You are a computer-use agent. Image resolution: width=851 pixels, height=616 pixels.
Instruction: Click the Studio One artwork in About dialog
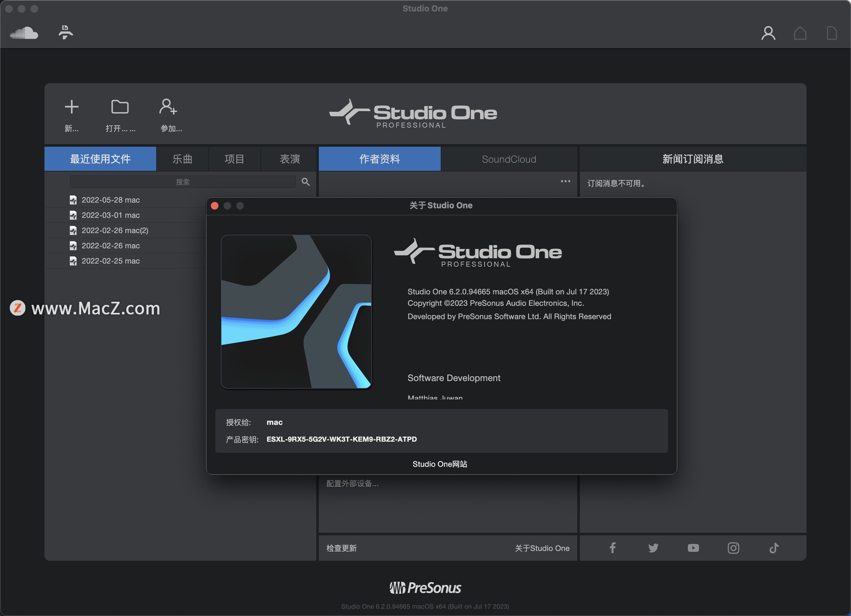(x=296, y=312)
